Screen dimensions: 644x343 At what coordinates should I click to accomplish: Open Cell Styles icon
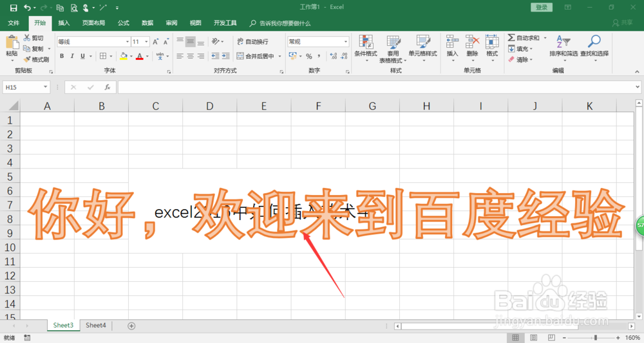coord(422,42)
